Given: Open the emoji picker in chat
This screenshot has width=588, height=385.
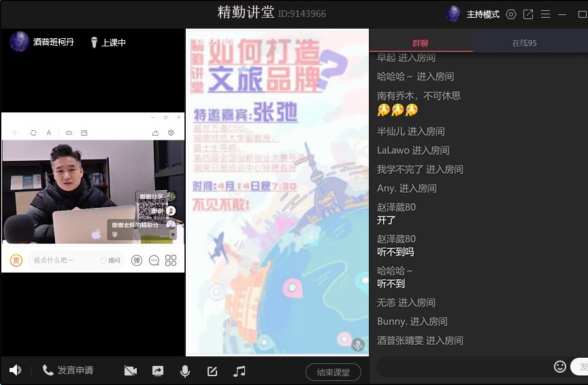Looking at the screenshot, I should [559, 366].
